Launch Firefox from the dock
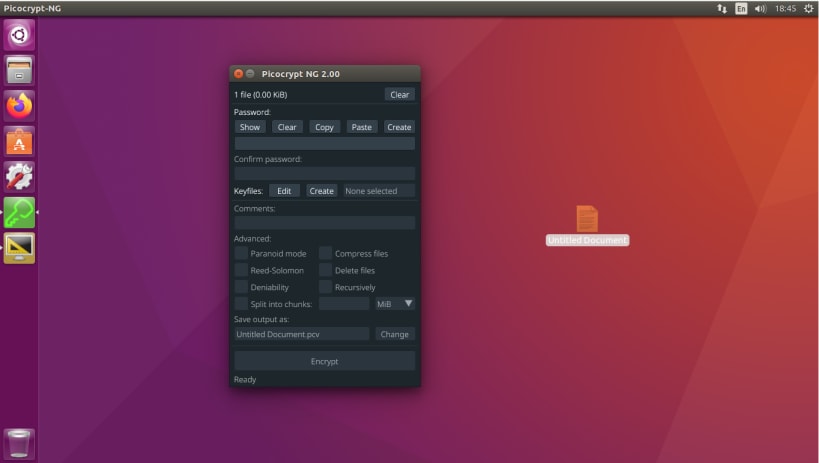 pyautogui.click(x=19, y=106)
